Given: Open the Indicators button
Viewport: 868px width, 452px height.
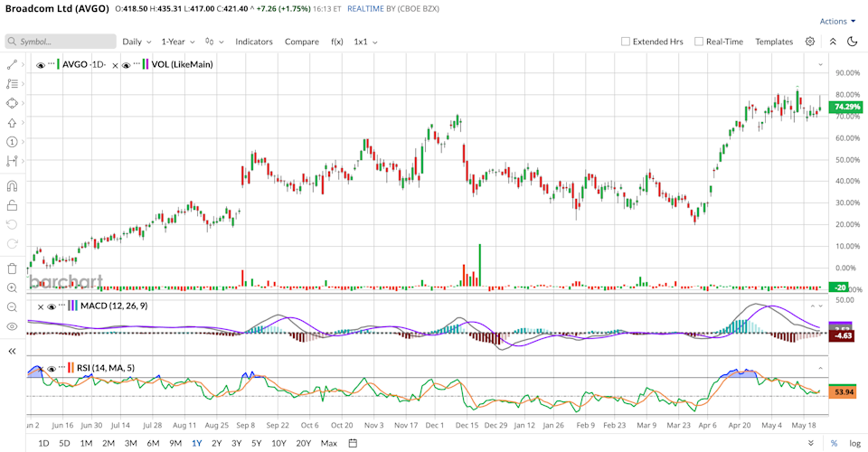Looking at the screenshot, I should pyautogui.click(x=254, y=42).
